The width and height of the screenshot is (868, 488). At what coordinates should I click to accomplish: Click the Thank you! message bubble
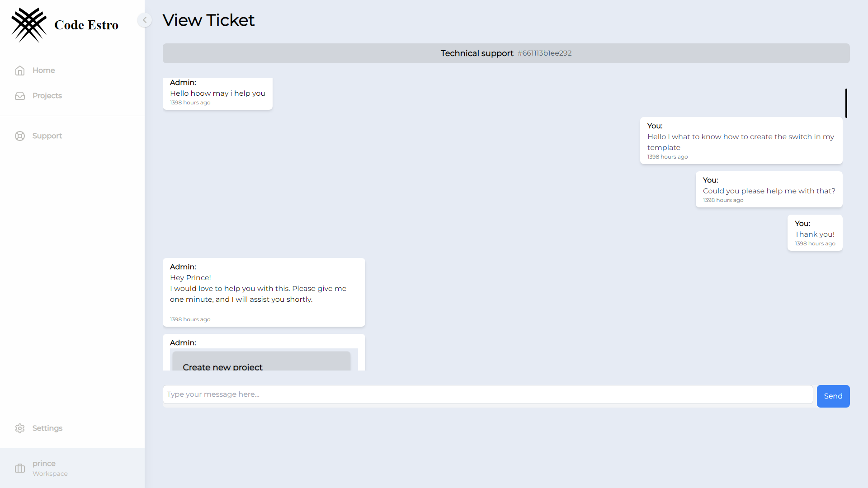coord(814,233)
